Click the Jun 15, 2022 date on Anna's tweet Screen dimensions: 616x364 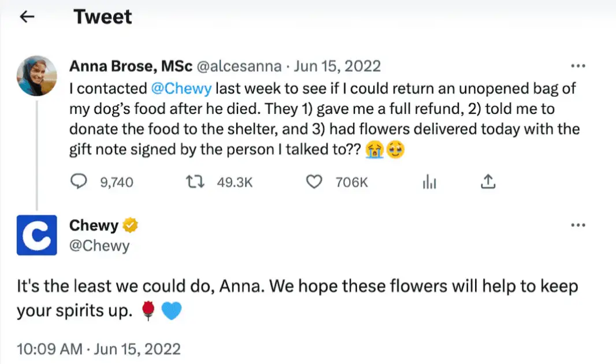(337, 66)
